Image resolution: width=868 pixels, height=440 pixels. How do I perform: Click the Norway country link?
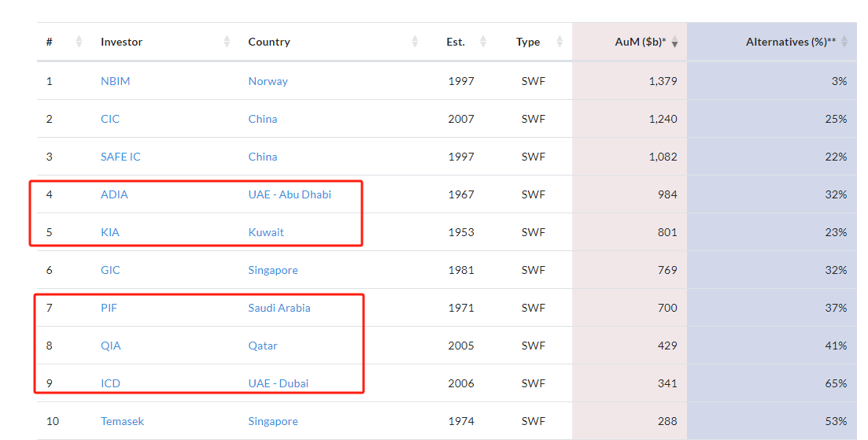click(268, 81)
